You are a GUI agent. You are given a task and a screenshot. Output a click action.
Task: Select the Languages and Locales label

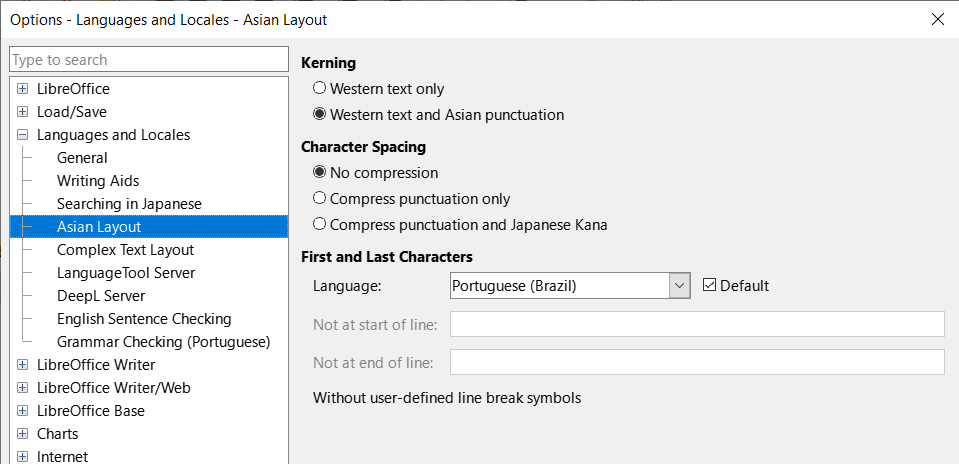(113, 134)
